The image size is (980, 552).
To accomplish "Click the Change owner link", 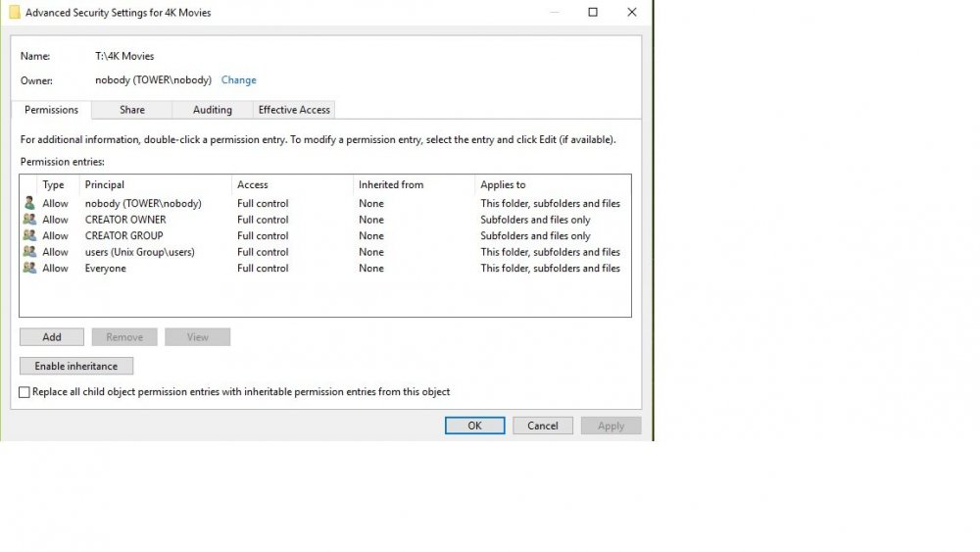I will pyautogui.click(x=239, y=80).
